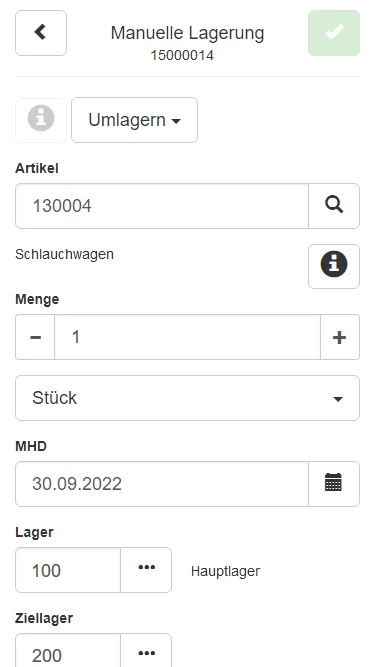This screenshot has width=375, height=667.
Task: Click the Artikel field containing 130004
Action: click(162, 206)
